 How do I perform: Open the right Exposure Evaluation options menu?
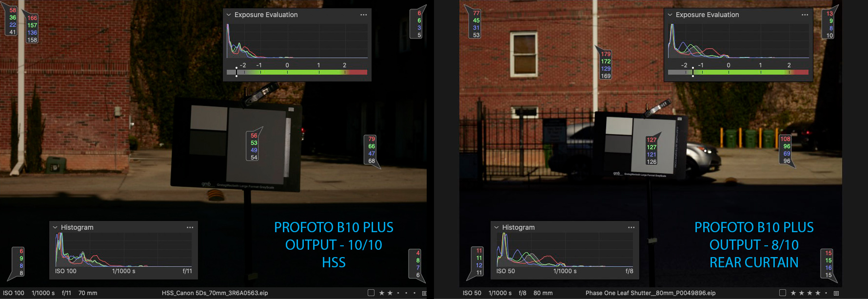pos(805,15)
